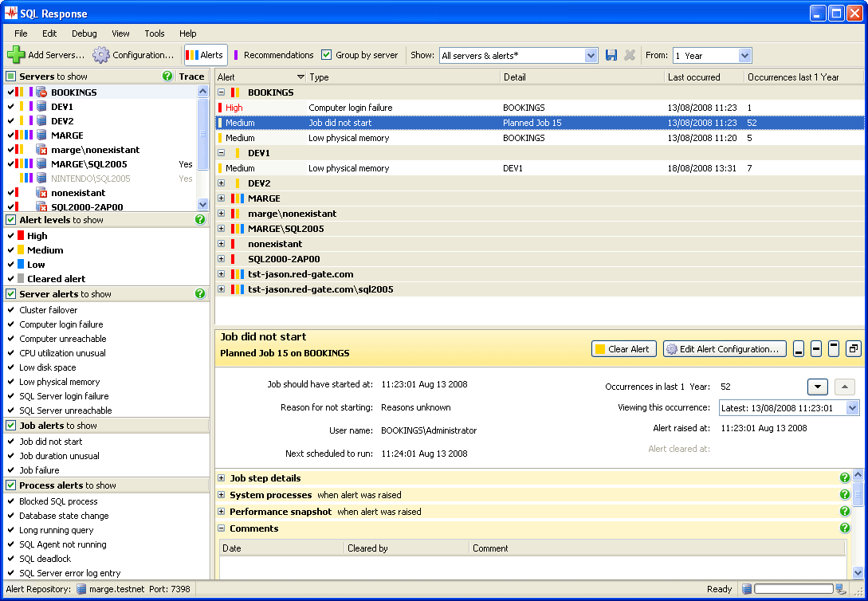Click the Clear Alert button
Viewport: 868px width, 601px height.
click(624, 349)
